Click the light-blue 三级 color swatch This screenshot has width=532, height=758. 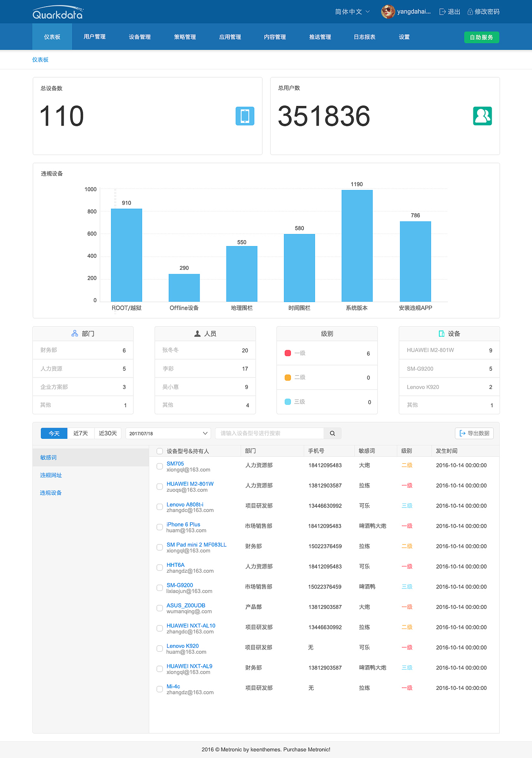tap(288, 402)
